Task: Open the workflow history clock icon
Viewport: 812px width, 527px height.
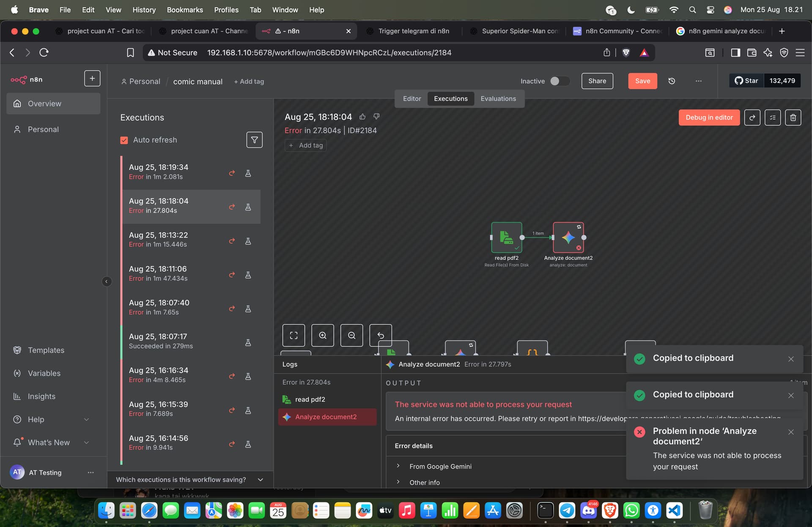Action: 672,81
